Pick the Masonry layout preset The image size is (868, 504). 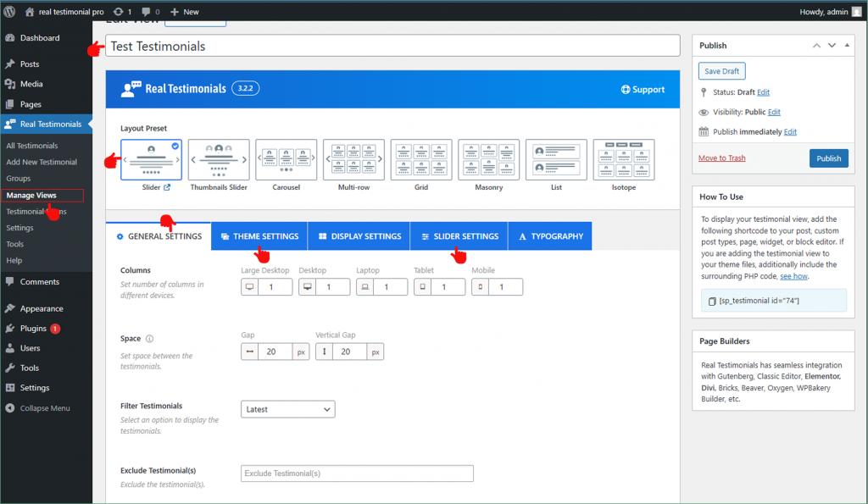(x=489, y=160)
